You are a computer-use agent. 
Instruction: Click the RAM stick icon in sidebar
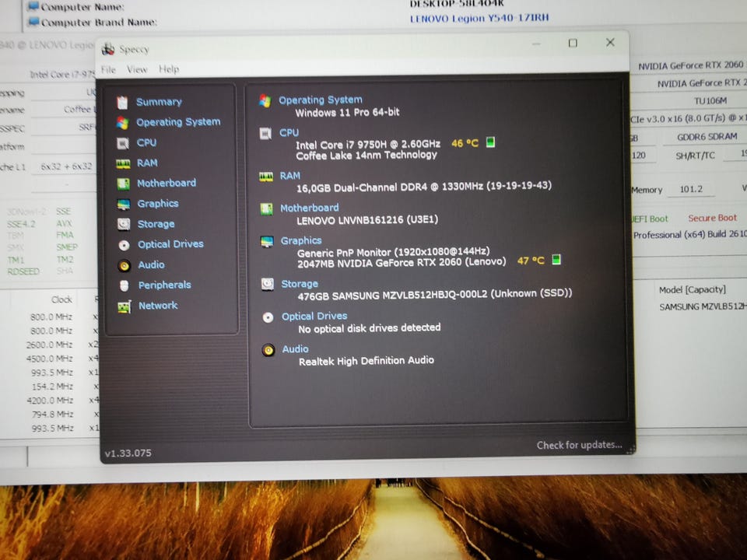pyautogui.click(x=124, y=164)
